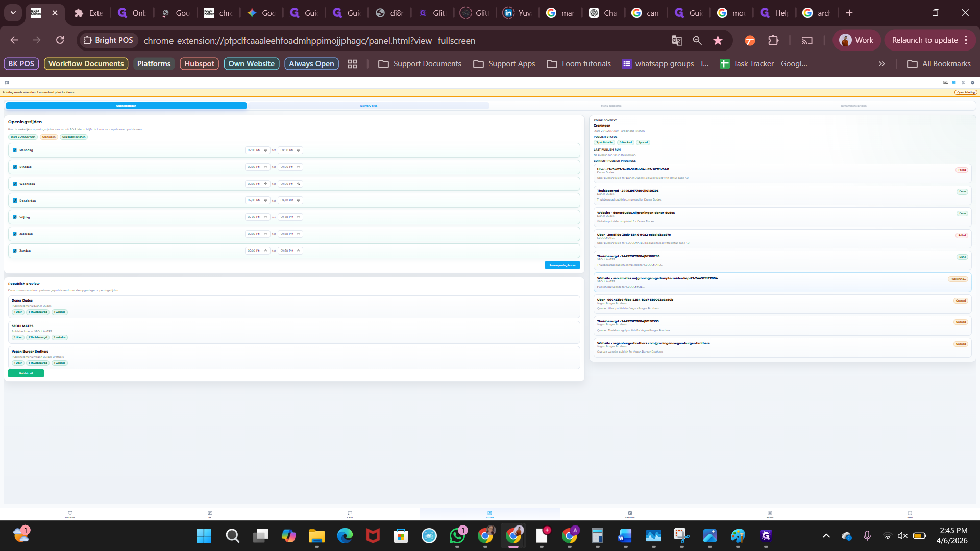Toggle the Zondag checkbox
Screen dimensions: 980x551
(15, 251)
